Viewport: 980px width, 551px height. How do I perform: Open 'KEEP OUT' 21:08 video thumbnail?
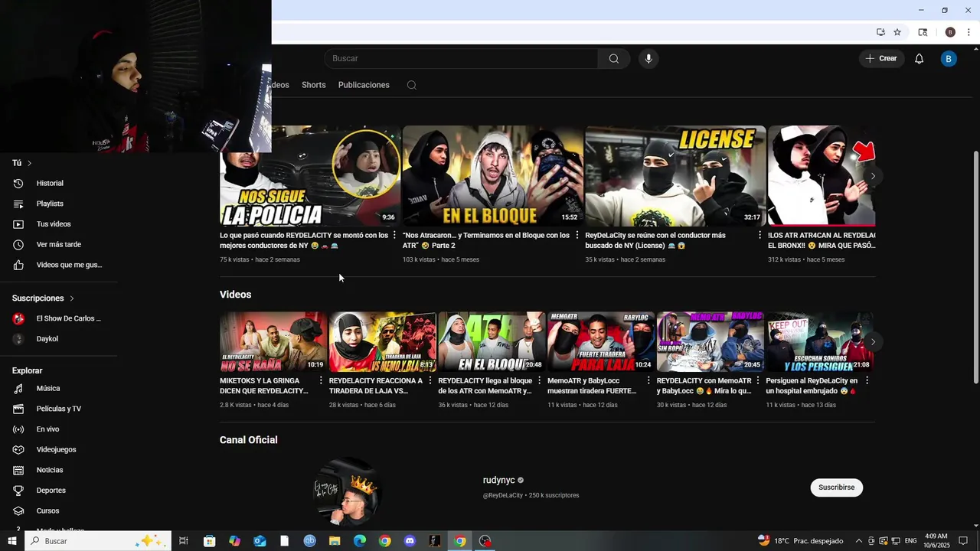click(x=819, y=341)
